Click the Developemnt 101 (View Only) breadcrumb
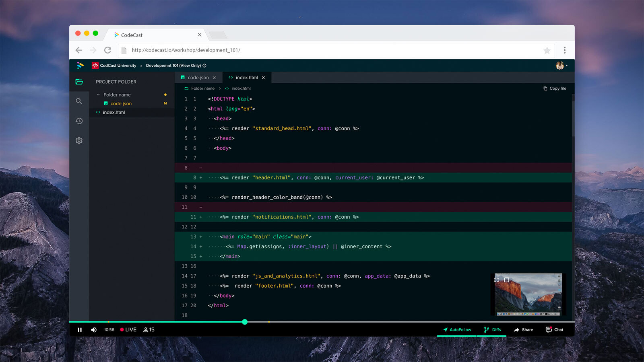Viewport: 644px width, 362px height. (x=173, y=65)
